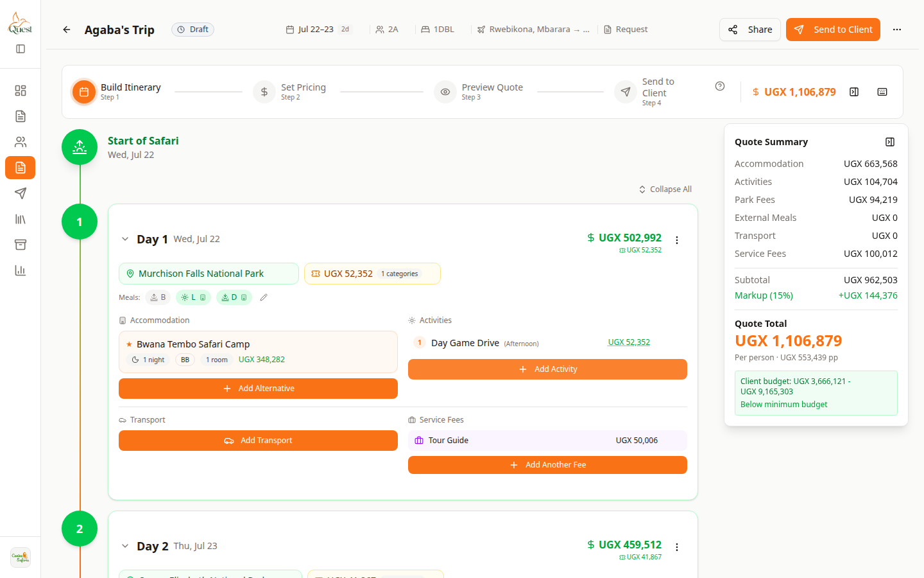Viewport: 924px width, 578px height.
Task: Click the 1DBL room configuration in header
Action: pyautogui.click(x=438, y=30)
